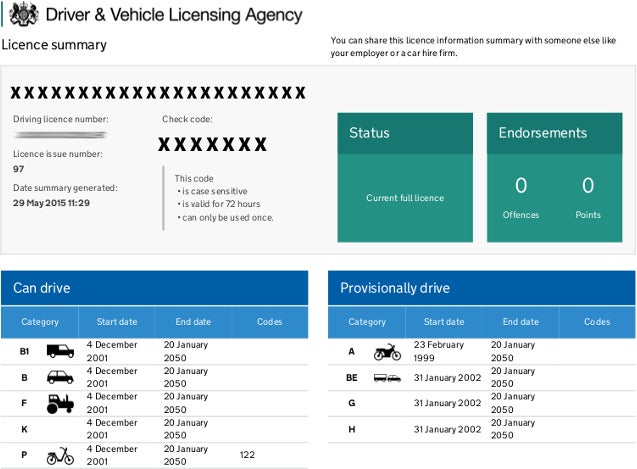Click the category B car icon
The image size is (637, 469).
(60, 377)
